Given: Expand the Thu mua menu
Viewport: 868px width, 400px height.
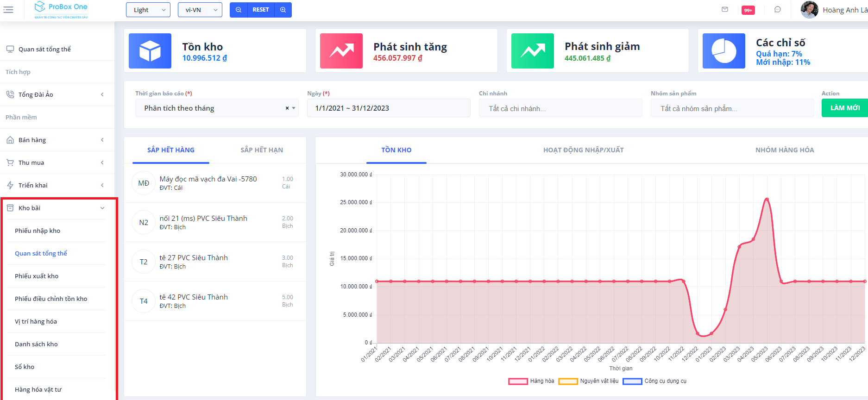Looking at the screenshot, I should click(57, 162).
